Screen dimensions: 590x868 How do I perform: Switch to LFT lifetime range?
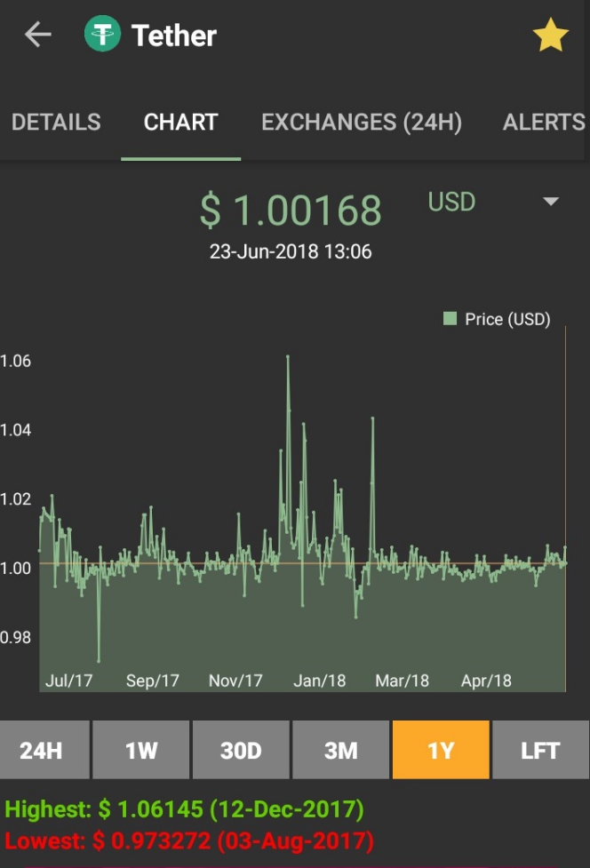coord(540,751)
